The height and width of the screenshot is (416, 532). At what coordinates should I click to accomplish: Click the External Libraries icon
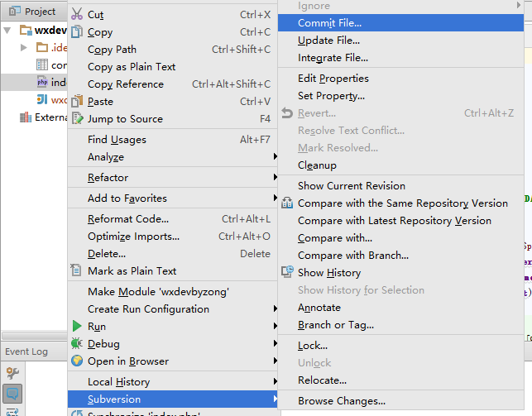point(26,117)
